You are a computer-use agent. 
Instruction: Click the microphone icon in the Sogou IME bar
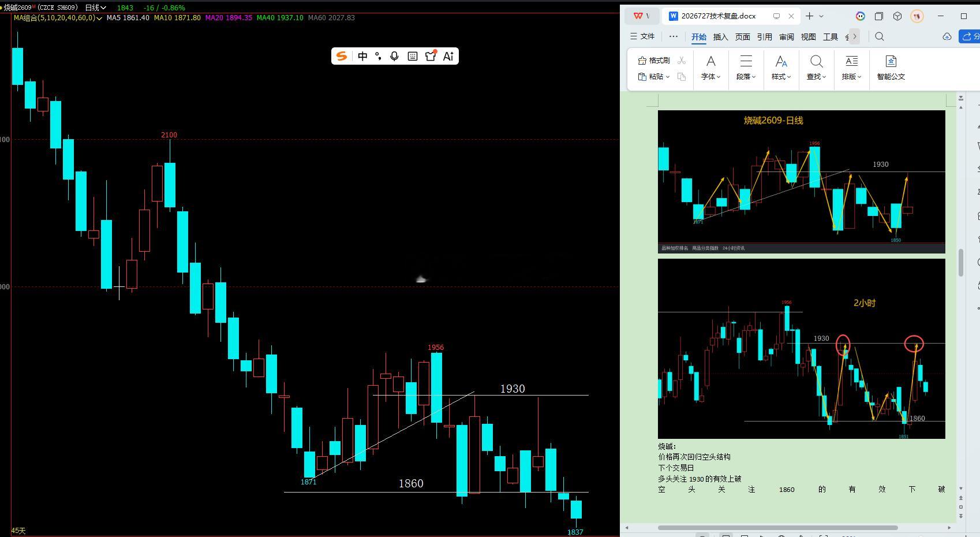(x=394, y=56)
